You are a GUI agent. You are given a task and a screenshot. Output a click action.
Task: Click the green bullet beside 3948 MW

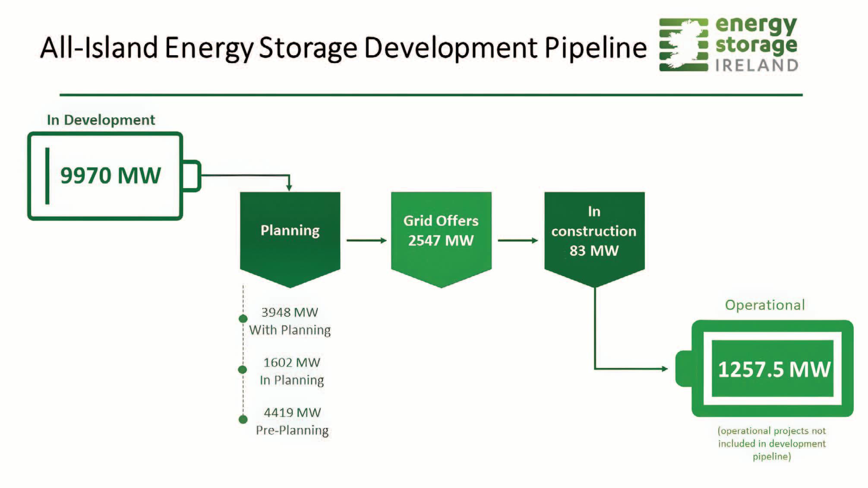[243, 319]
